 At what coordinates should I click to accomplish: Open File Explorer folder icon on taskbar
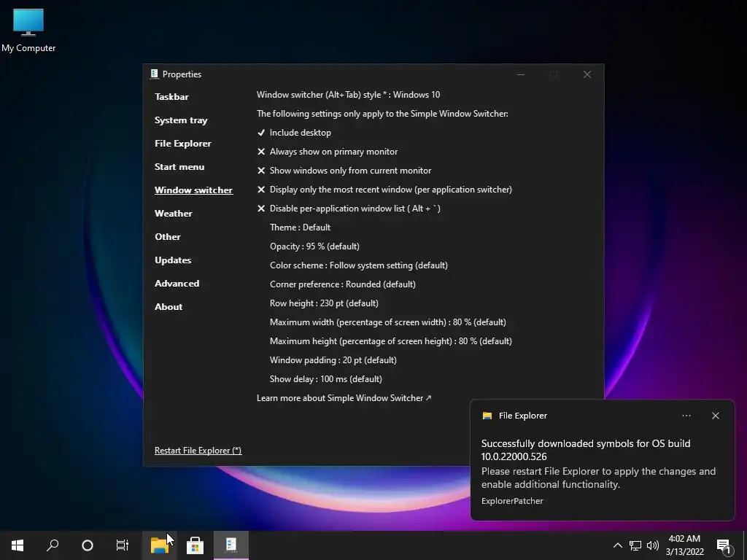pyautogui.click(x=160, y=545)
